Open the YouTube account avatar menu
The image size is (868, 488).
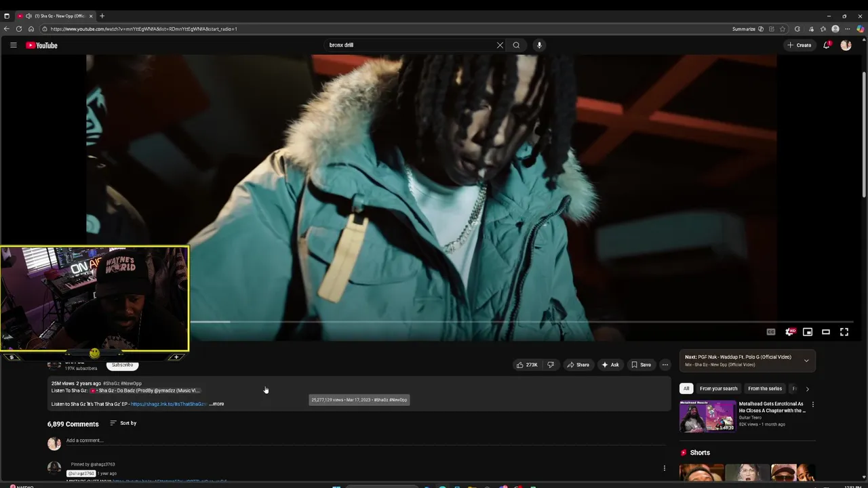(x=846, y=45)
